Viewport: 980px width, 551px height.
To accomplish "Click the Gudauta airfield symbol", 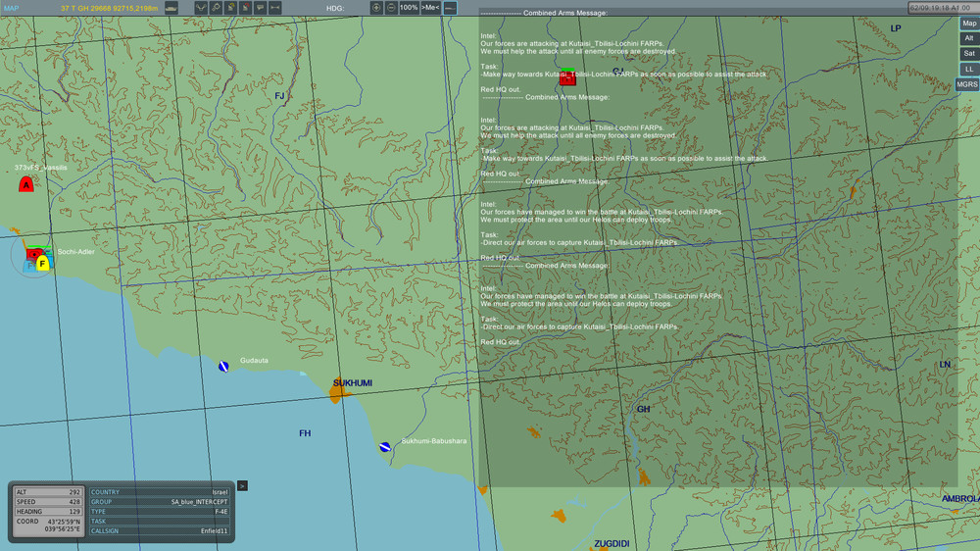I will tap(223, 367).
